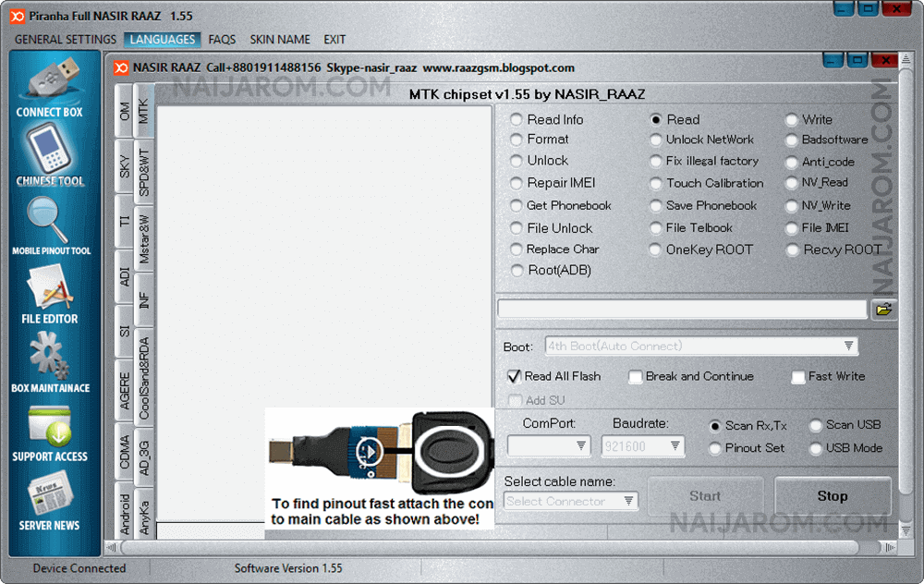Screen dimensions: 924x584
Task: Select Scan USB radio button
Action: [x=816, y=425]
